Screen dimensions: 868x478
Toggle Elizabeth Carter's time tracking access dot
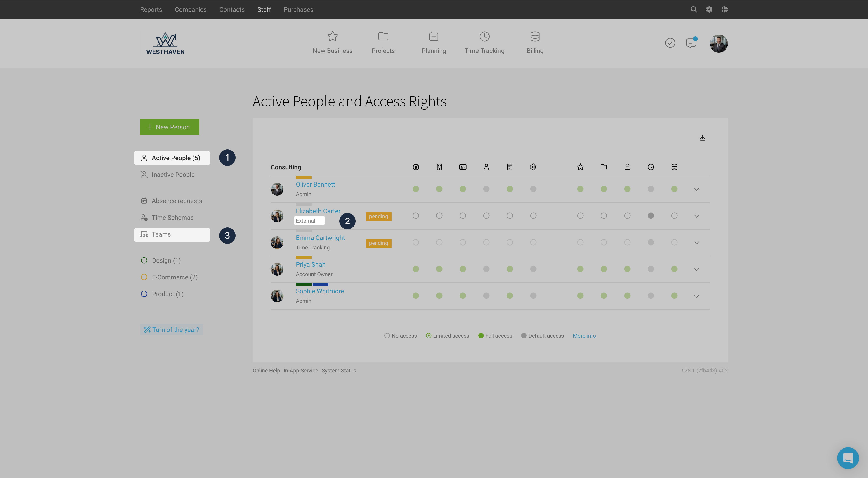[x=651, y=216]
